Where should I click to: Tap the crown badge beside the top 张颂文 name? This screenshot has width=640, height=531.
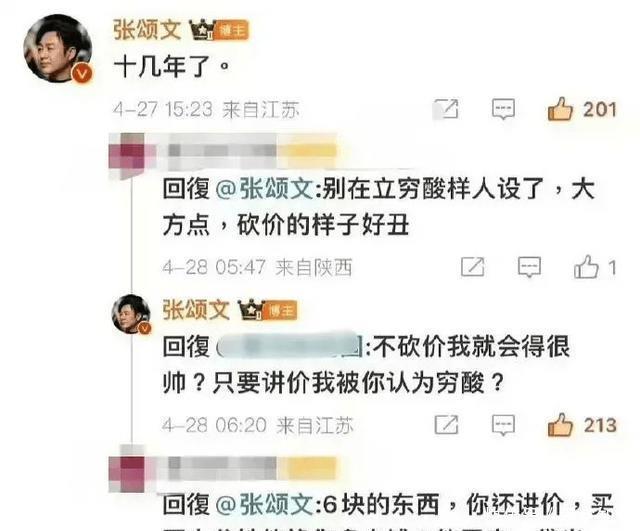click(x=202, y=31)
